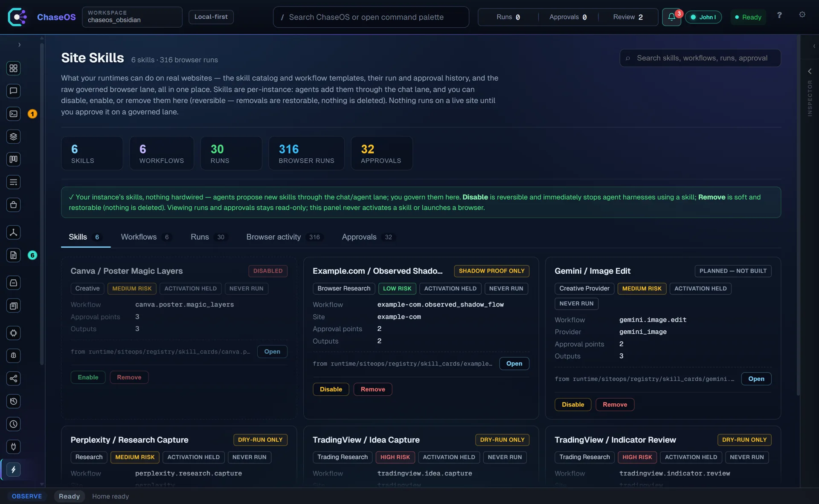Open the three-way branch icon in sidebar
The width and height of the screenshot is (819, 504).
(x=13, y=232)
